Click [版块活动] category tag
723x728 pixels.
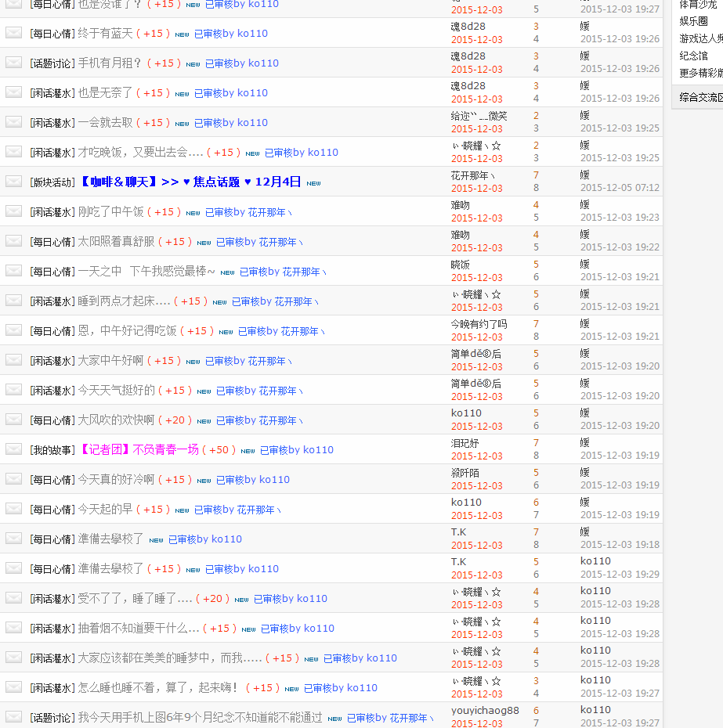(52, 182)
